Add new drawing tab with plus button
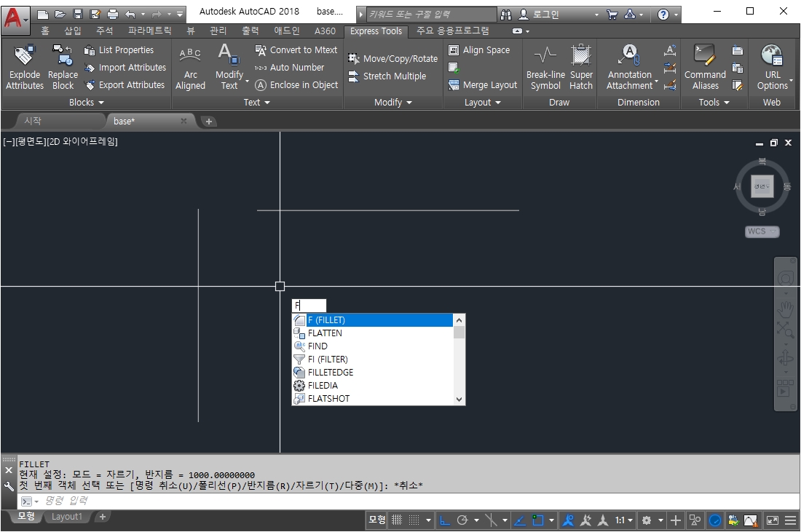Image resolution: width=801 pixels, height=532 pixels. (208, 122)
